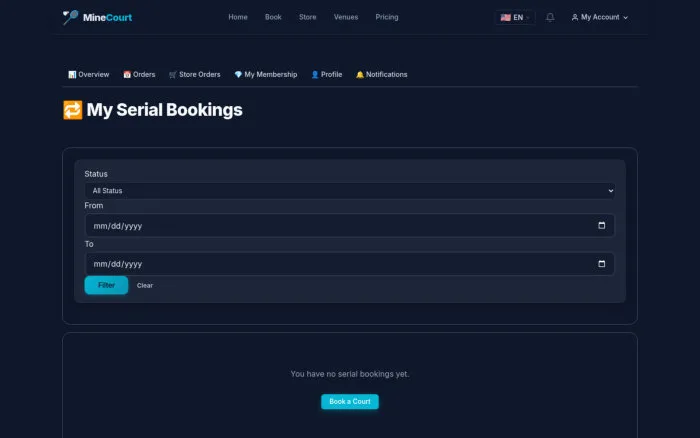Focus the To date input field
The width and height of the screenshot is (700, 438).
(350, 264)
